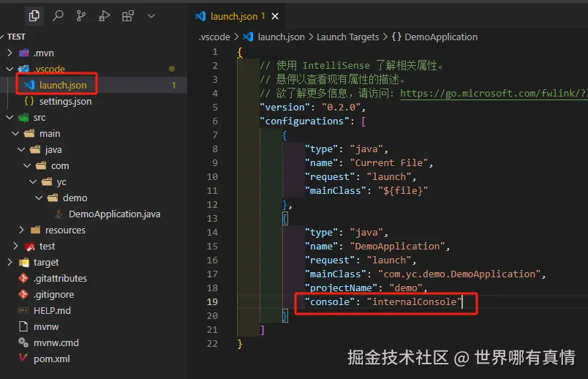This screenshot has height=379, width=588.
Task: Click the resources folder icon
Action: [35, 230]
